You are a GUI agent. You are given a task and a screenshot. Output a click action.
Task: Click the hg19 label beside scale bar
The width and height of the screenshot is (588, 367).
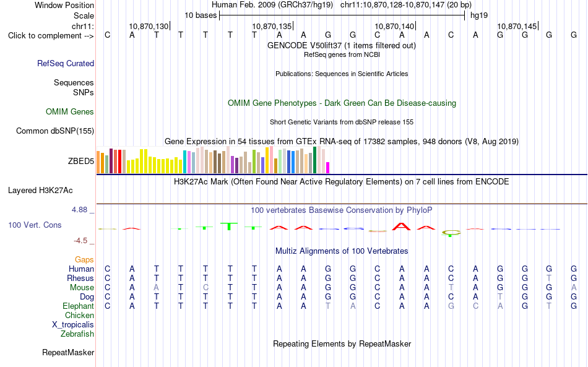pos(479,15)
